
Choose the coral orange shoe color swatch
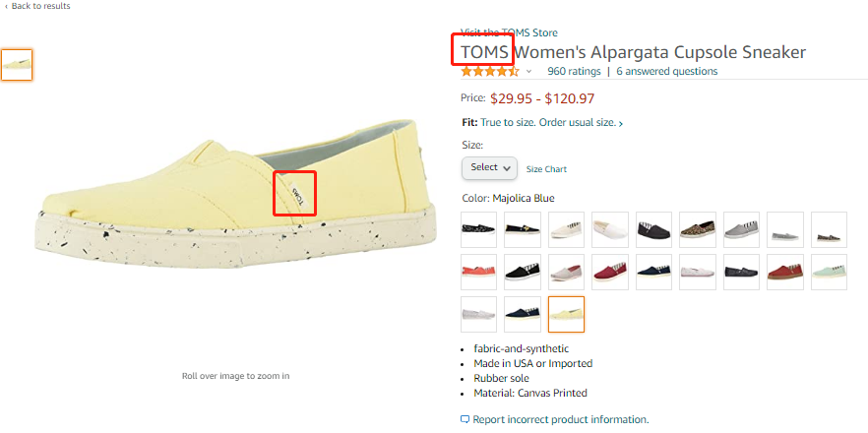click(479, 272)
